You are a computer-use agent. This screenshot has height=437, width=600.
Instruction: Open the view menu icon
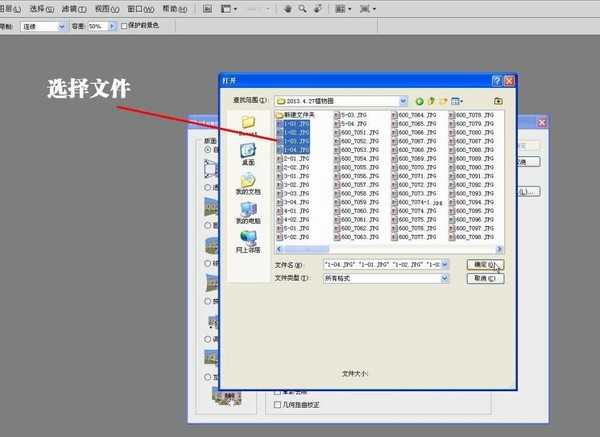458,101
